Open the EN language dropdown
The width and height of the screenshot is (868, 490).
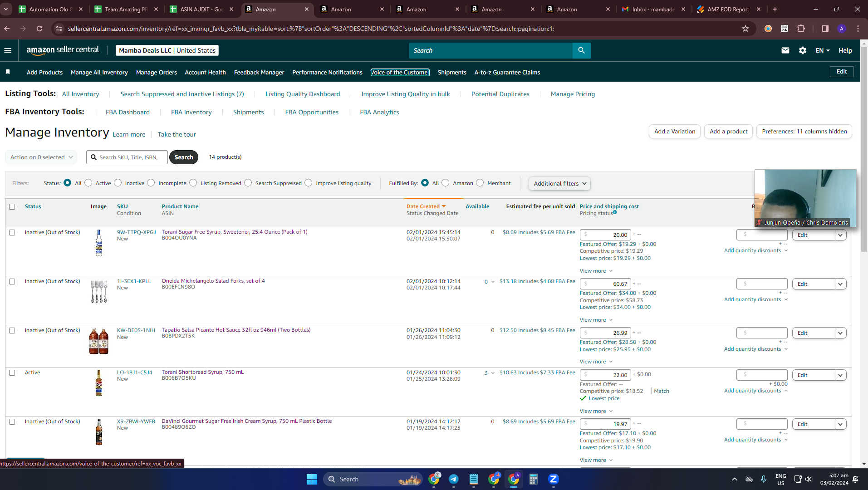pos(822,50)
